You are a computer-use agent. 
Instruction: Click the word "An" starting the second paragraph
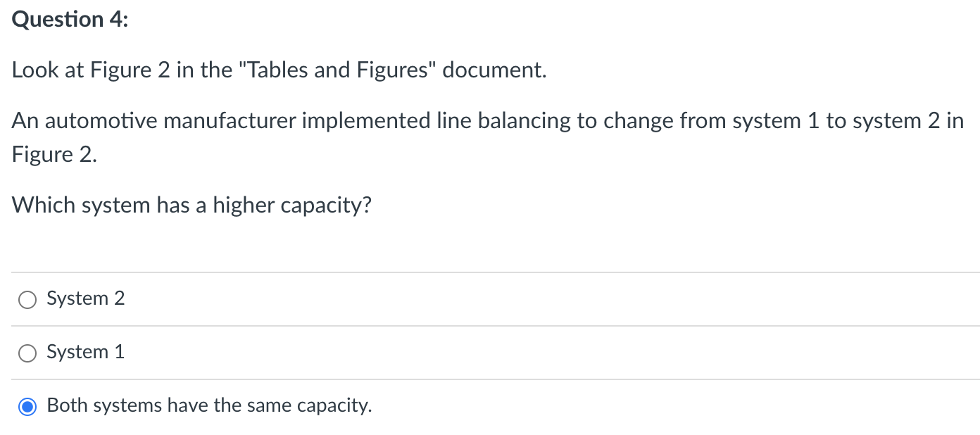(25, 121)
